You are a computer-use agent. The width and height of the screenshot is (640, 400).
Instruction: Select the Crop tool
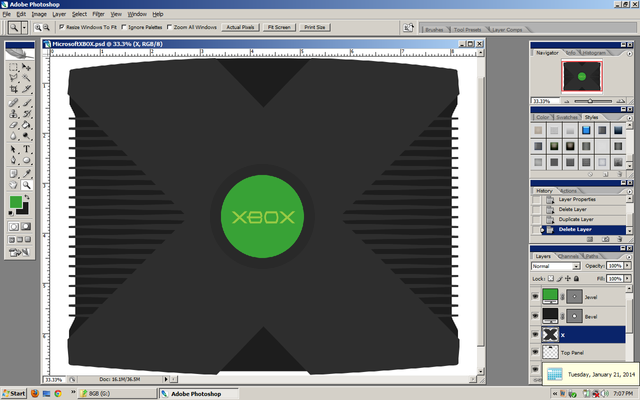click(13, 89)
